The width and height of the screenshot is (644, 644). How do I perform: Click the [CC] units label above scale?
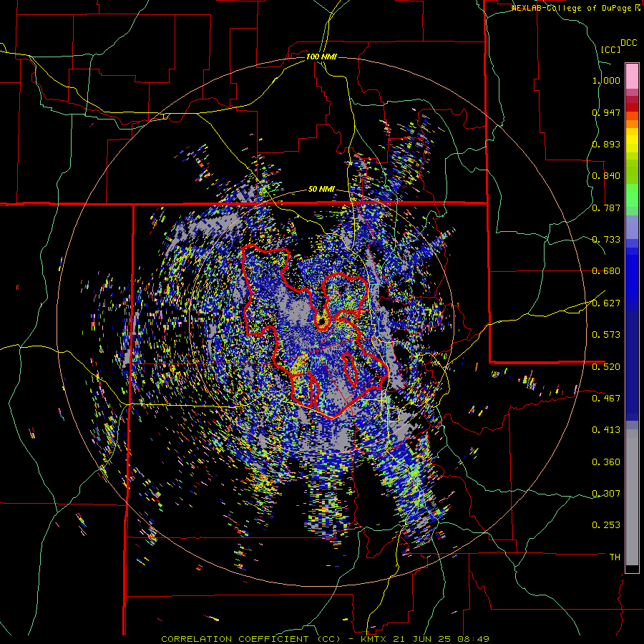click(x=610, y=49)
